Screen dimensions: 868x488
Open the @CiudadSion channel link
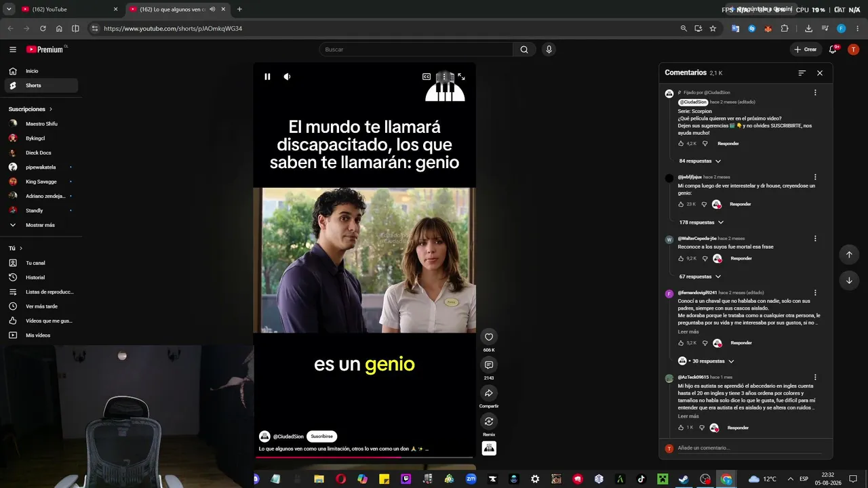[x=288, y=436]
